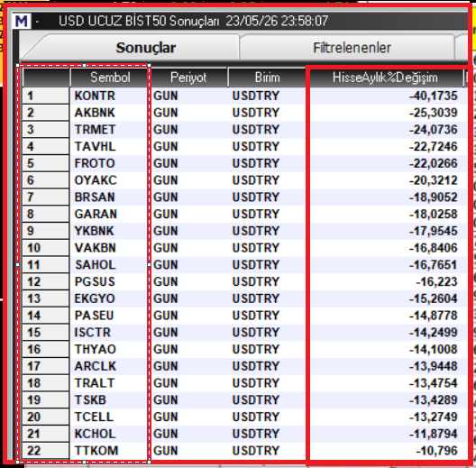Click the M application icon in title bar
Screen dimensions: 476x468
[x=22, y=22]
